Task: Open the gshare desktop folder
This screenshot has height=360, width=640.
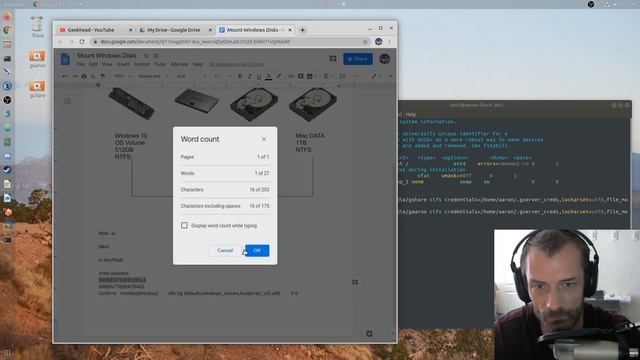Action: [37, 90]
